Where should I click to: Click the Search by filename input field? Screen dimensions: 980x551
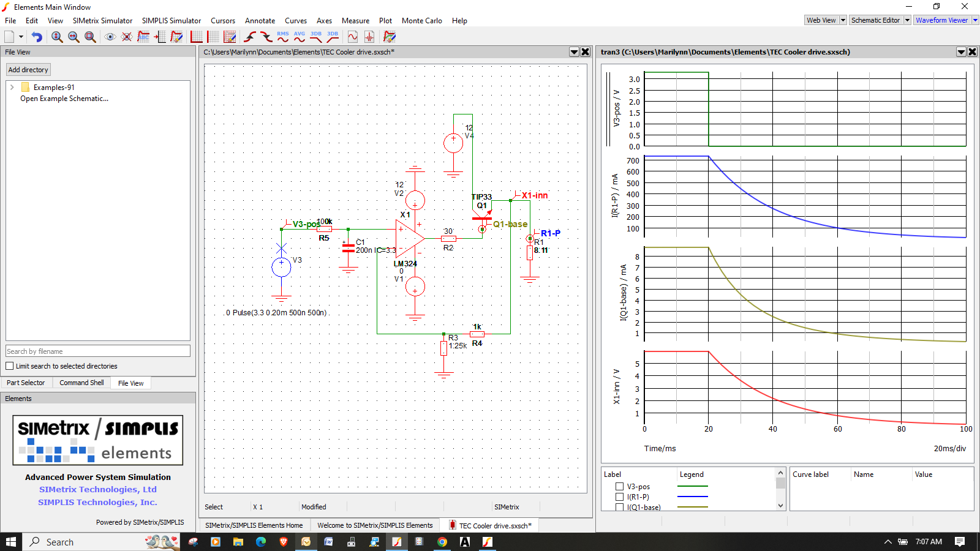pyautogui.click(x=98, y=351)
